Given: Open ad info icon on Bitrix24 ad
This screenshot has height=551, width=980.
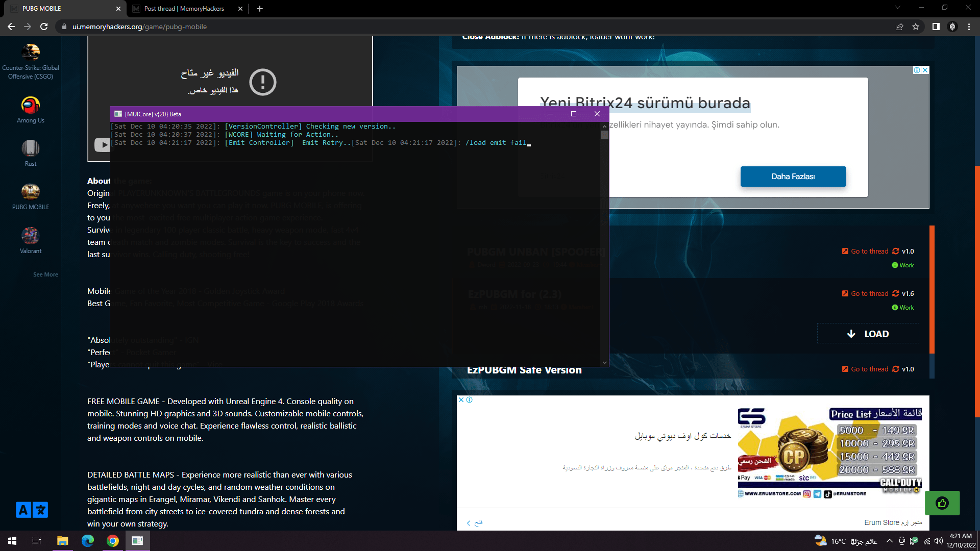Looking at the screenshot, I should pyautogui.click(x=917, y=70).
